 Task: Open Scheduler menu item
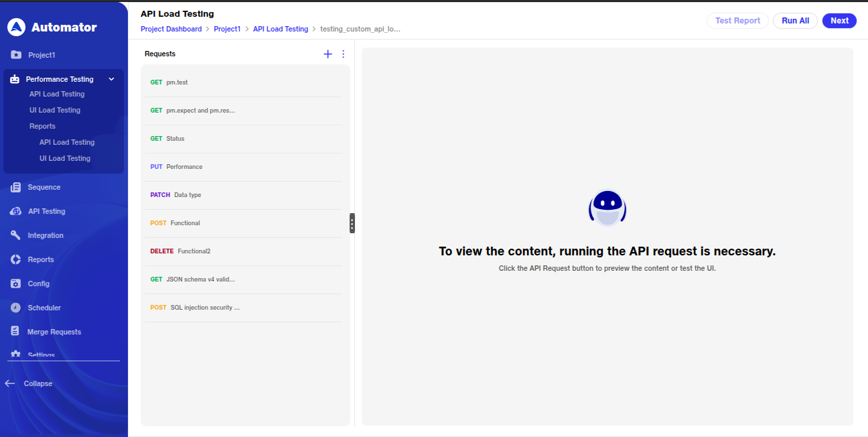coord(44,308)
